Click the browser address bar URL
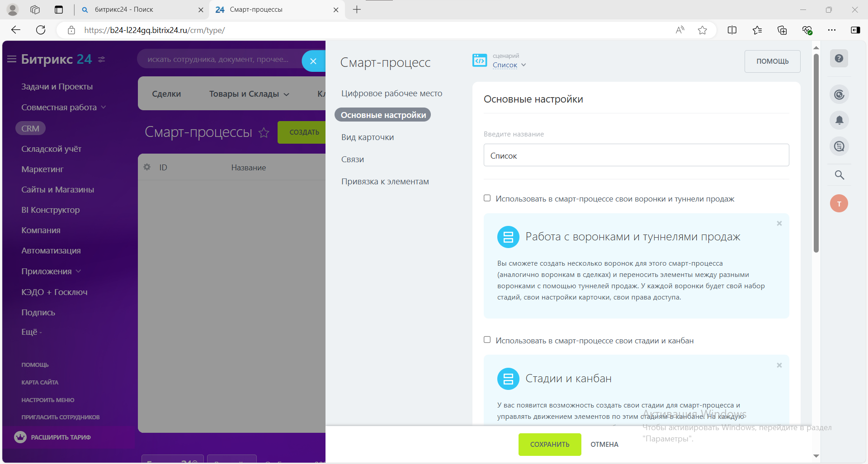 (x=155, y=30)
